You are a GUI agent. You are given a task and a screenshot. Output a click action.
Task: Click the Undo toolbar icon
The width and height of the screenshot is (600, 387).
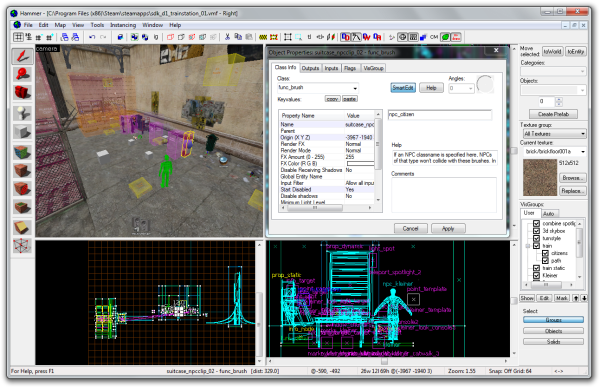tap(92, 37)
